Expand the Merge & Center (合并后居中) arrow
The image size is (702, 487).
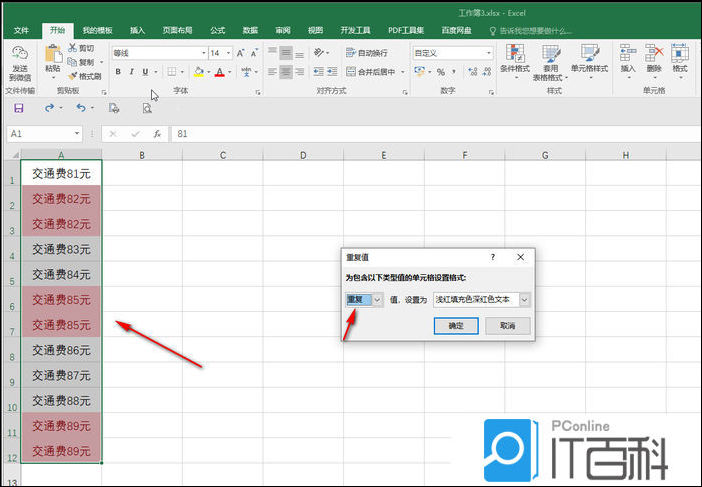click(402, 72)
